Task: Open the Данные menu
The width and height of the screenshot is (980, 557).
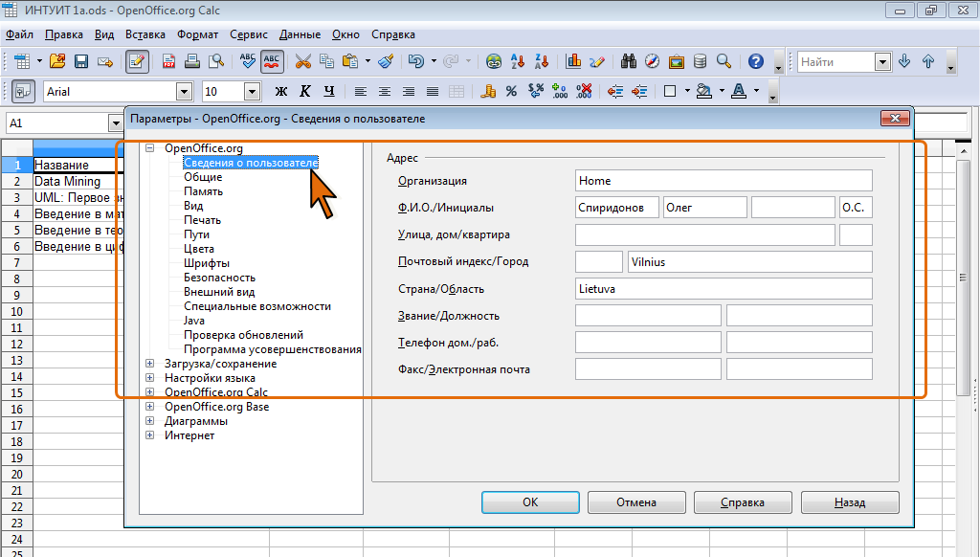Action: tap(300, 34)
